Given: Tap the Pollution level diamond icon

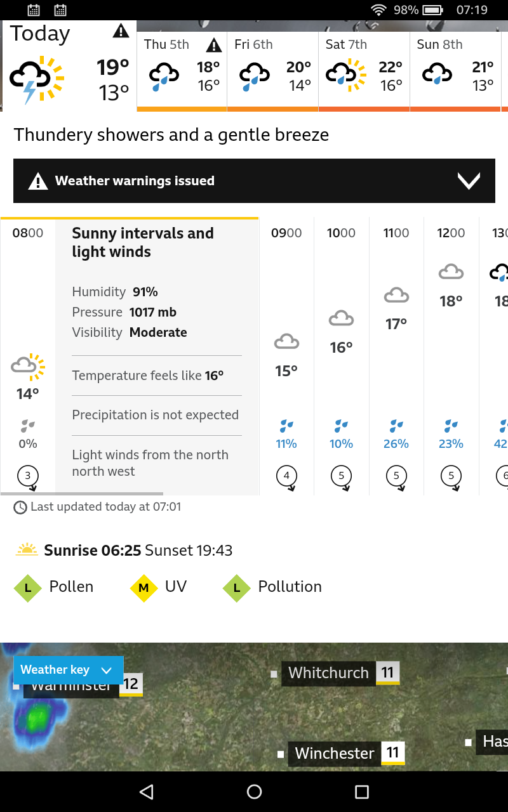Looking at the screenshot, I should 237,588.
